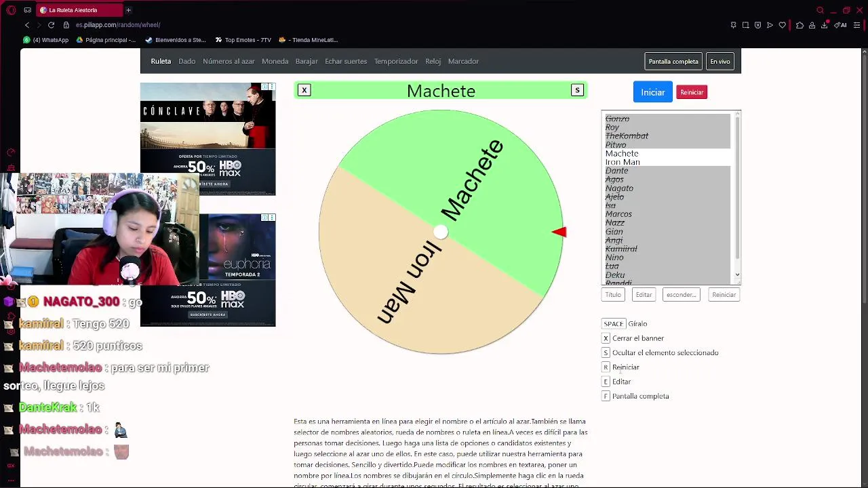This screenshot has width=868, height=488.
Task: Open Números al azar
Action: pos(229,61)
